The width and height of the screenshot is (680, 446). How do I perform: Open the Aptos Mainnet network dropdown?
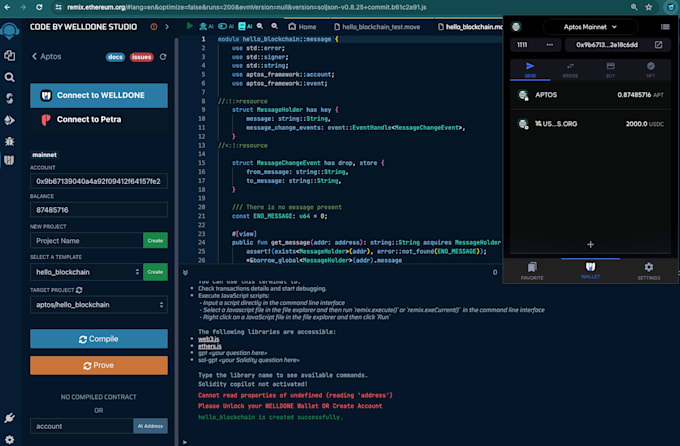click(x=590, y=27)
